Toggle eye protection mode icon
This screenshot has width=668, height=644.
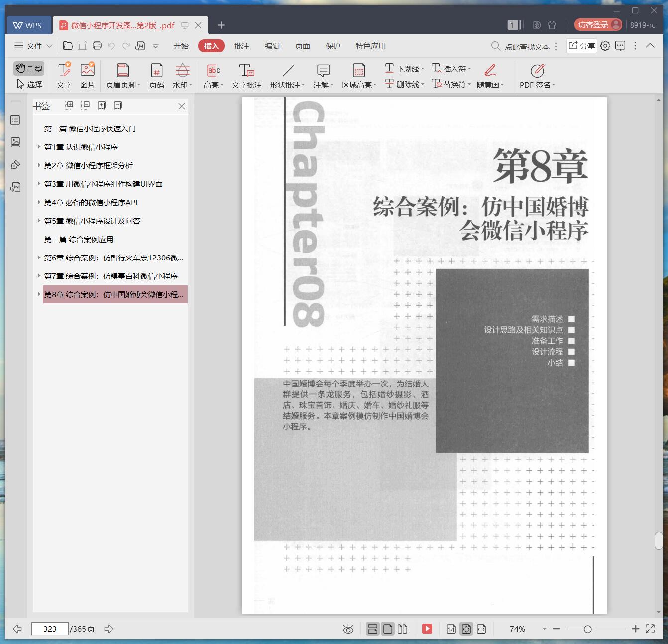pos(348,629)
